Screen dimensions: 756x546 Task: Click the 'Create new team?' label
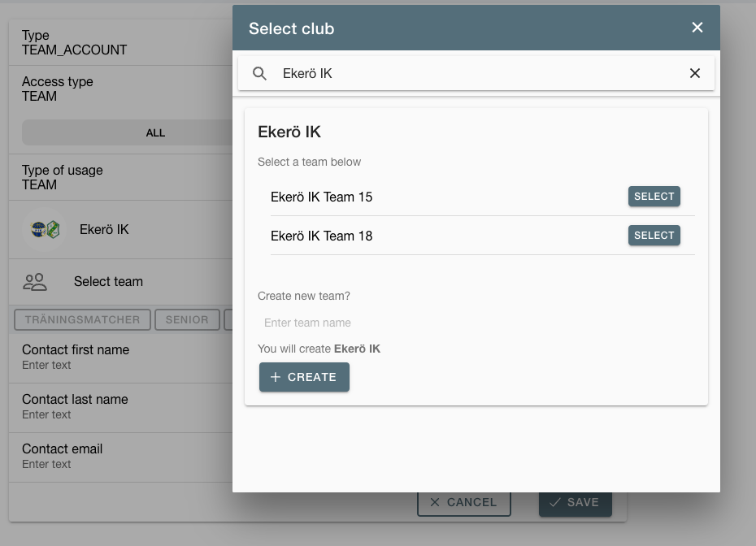click(304, 296)
